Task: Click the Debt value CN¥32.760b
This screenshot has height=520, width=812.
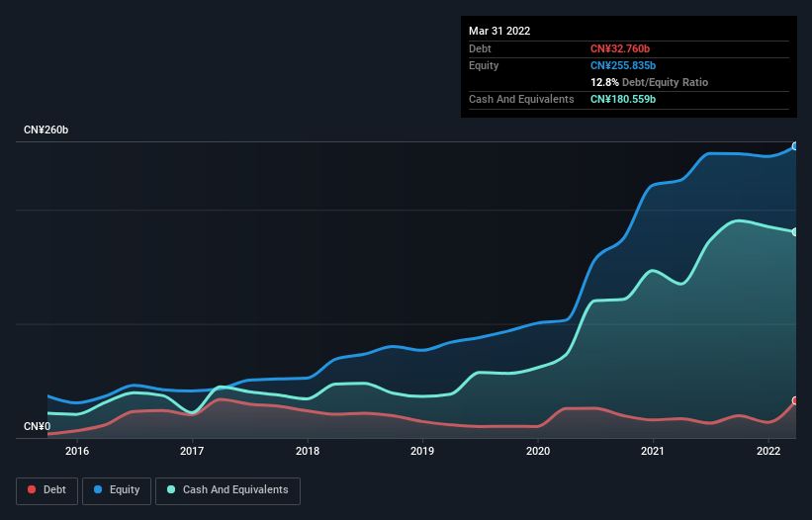Action: pyautogui.click(x=620, y=48)
